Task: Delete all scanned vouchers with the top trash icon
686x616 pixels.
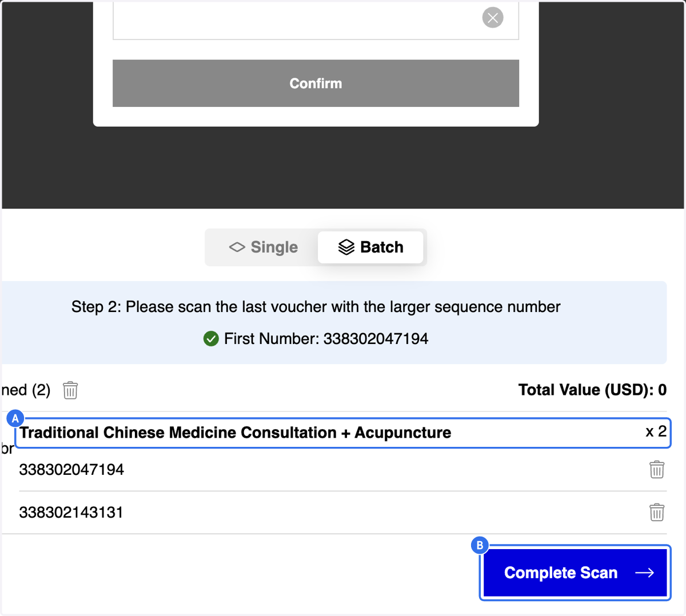Action: pos(70,390)
